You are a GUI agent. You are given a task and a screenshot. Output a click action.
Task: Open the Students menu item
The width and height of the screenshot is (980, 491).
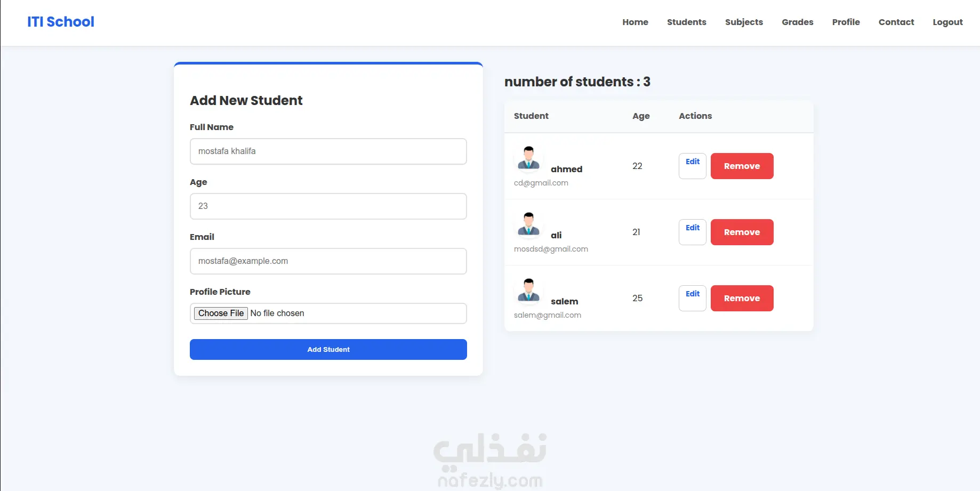pyautogui.click(x=686, y=22)
